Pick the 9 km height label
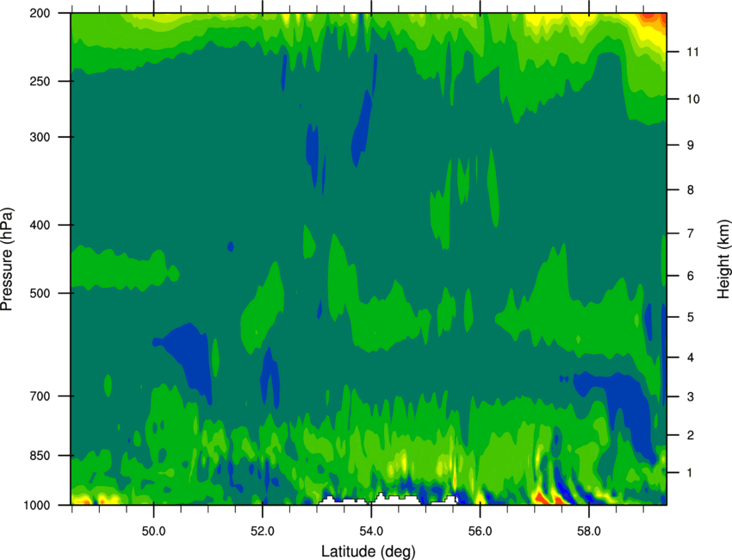The width and height of the screenshot is (732, 560). pyautogui.click(x=690, y=146)
